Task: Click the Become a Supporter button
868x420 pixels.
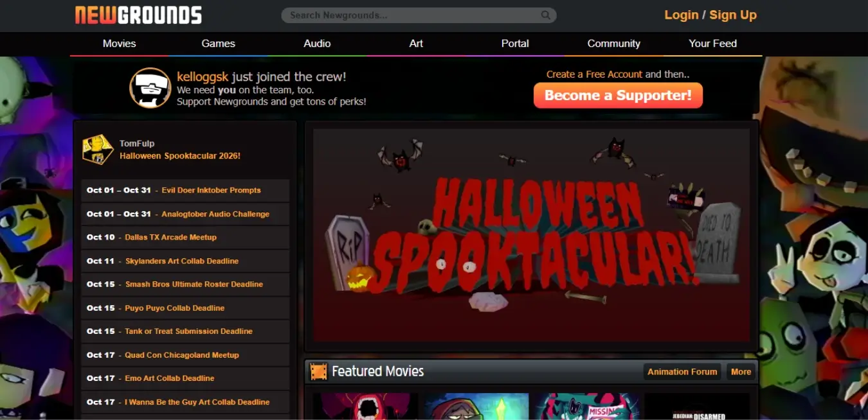Action: coord(618,96)
